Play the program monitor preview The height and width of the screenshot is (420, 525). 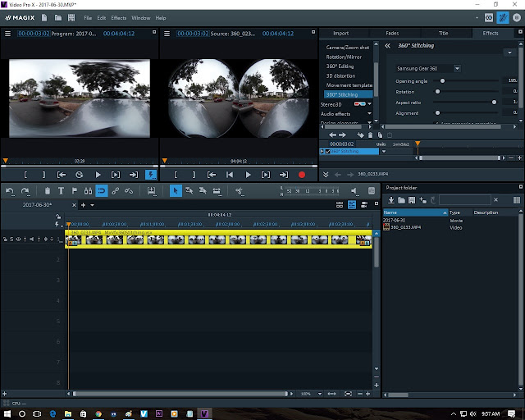tap(98, 175)
